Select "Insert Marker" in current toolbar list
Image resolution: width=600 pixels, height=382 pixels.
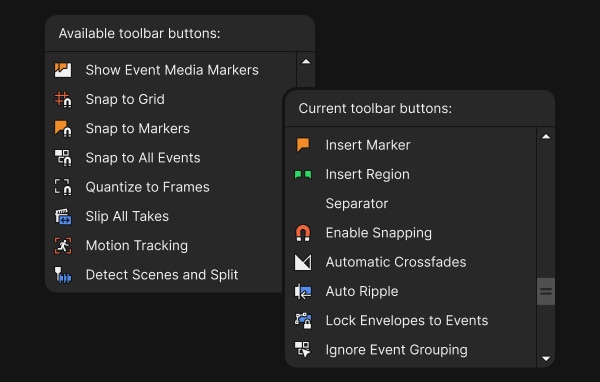368,145
